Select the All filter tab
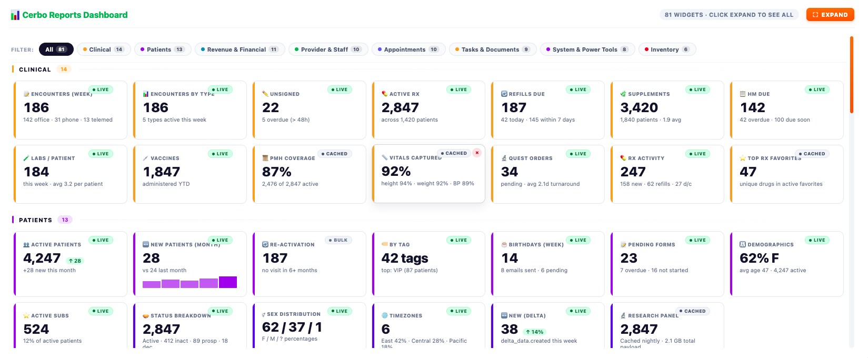Viewport: 868px width, 358px height. [x=56, y=49]
